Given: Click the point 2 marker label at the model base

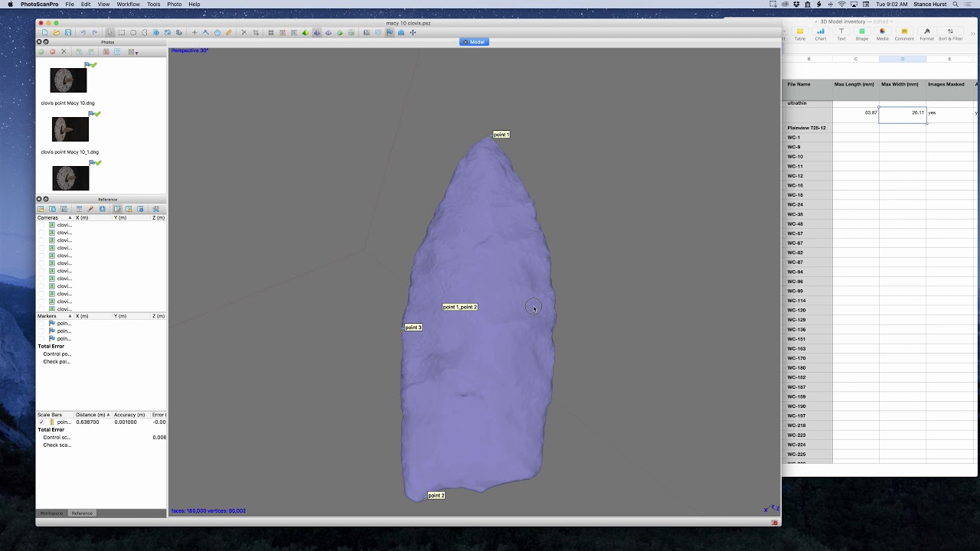Looking at the screenshot, I should tap(436, 495).
